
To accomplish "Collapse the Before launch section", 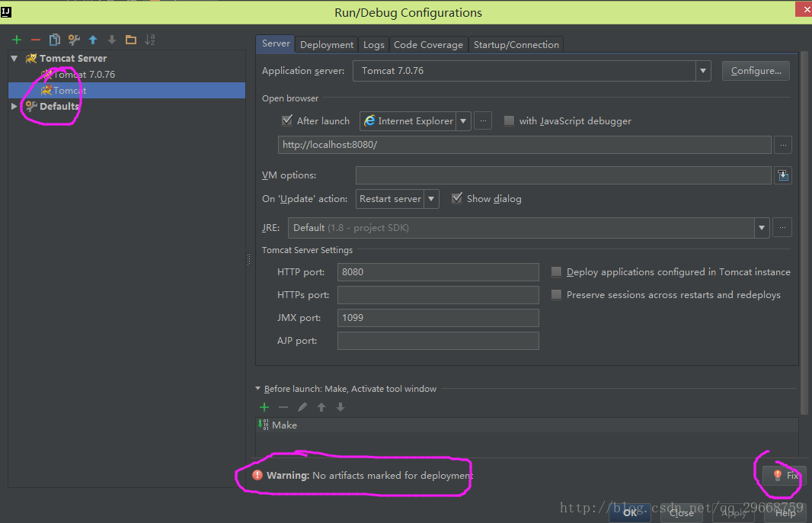I will tap(258, 388).
